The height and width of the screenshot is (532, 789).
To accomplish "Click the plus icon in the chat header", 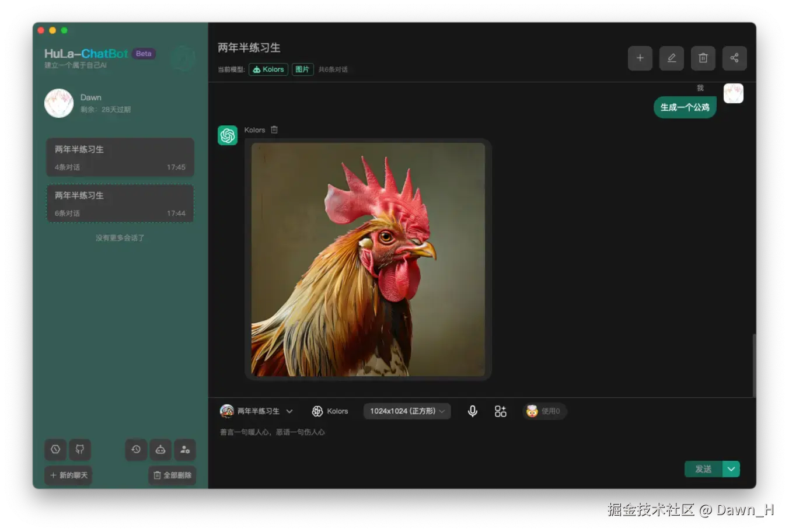I will tap(640, 58).
